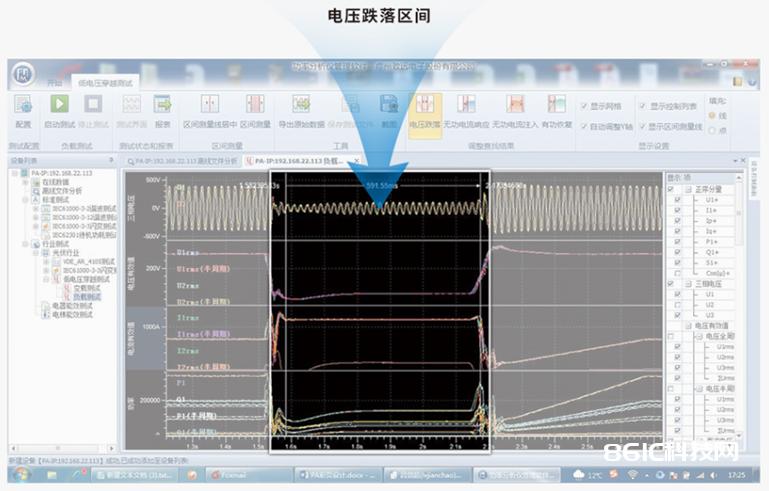
Task: Select 无功电流注入 in the ribbon
Action: (x=515, y=111)
